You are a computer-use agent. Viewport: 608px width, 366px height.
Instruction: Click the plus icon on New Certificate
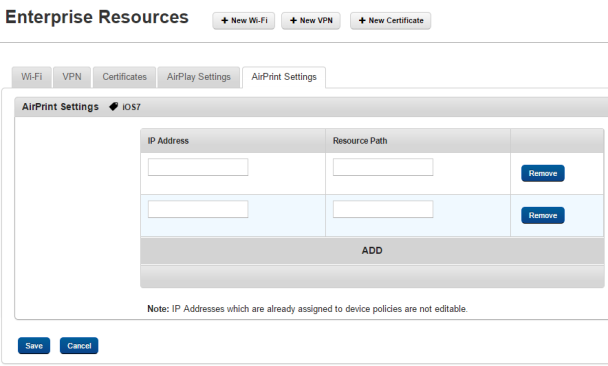(x=362, y=21)
